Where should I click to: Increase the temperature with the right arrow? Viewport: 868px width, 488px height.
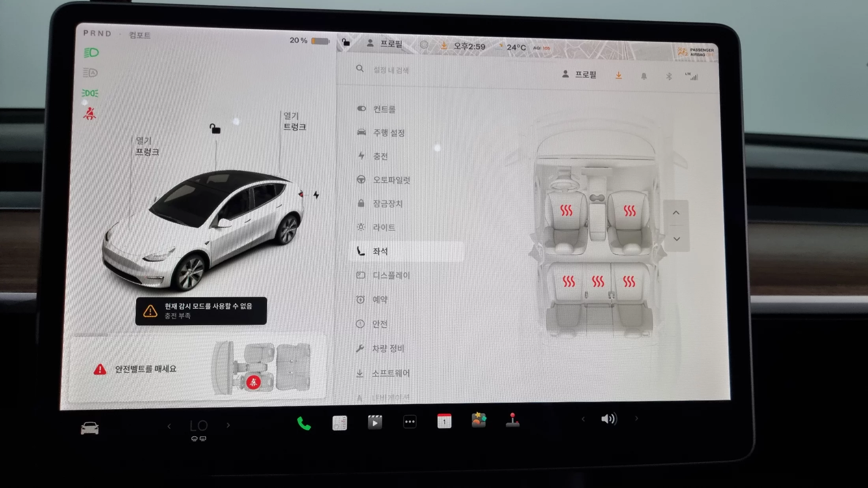point(228,425)
